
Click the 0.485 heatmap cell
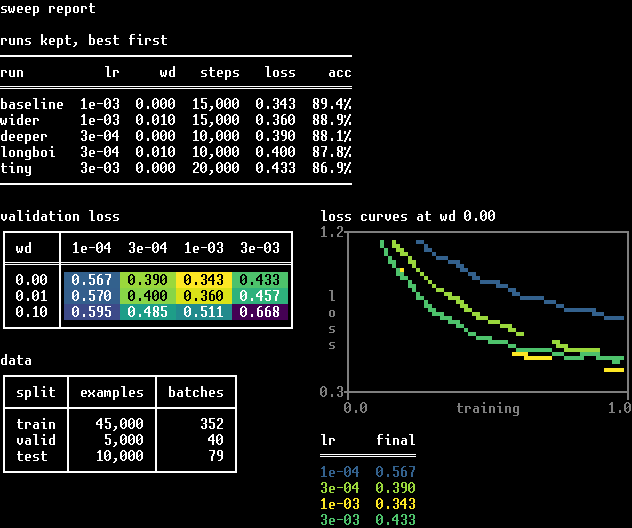tap(148, 312)
